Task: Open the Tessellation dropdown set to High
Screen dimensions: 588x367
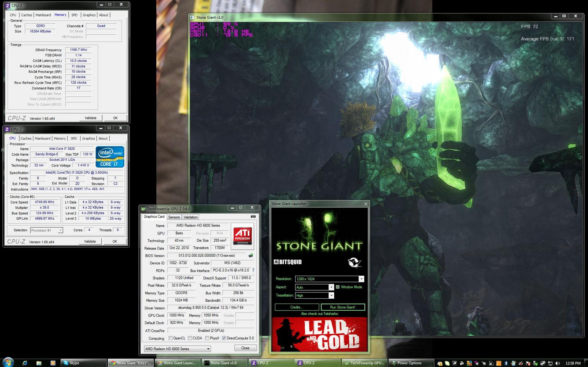Action: coord(331,295)
